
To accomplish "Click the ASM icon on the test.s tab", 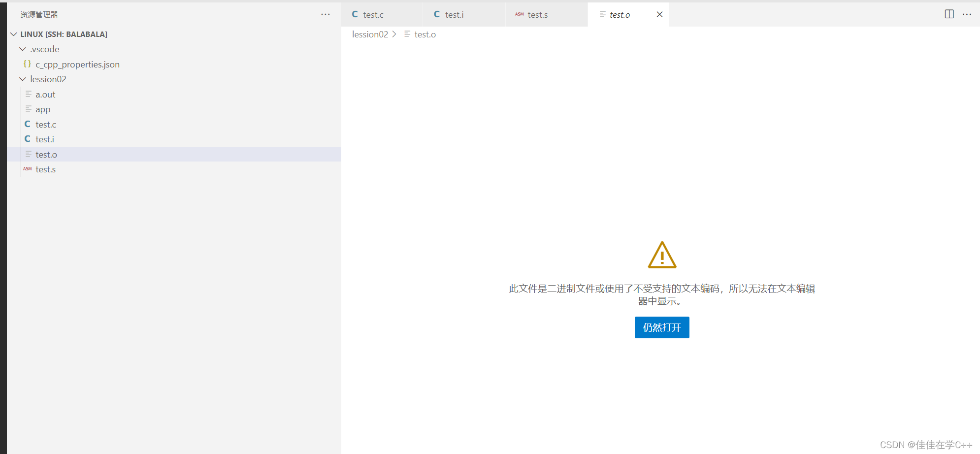I will 519,14.
